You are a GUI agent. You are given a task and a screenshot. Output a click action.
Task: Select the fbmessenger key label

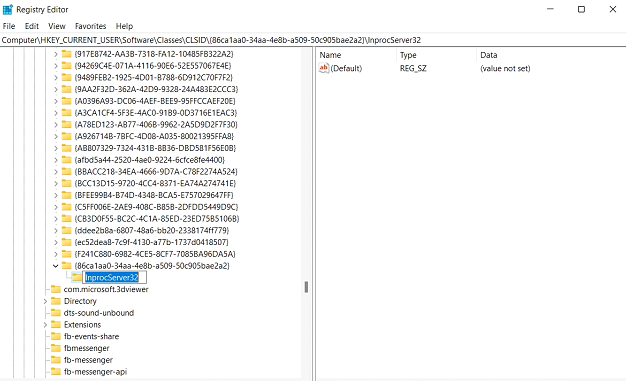point(87,348)
